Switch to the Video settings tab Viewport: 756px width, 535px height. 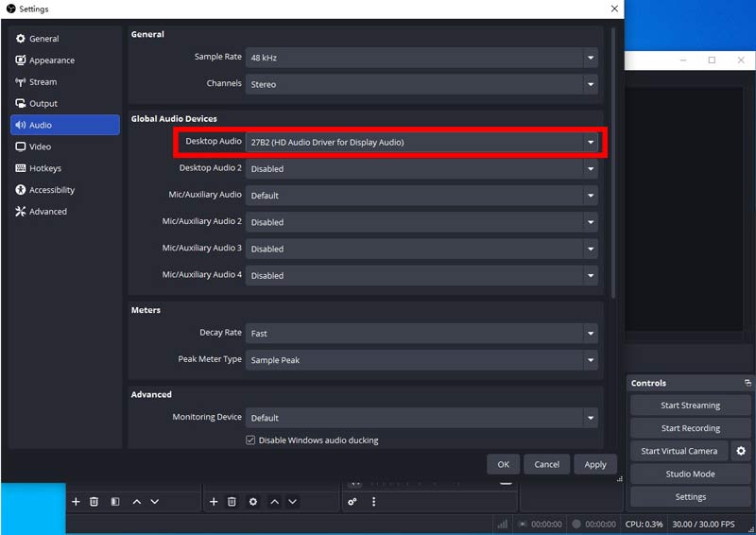pos(40,147)
